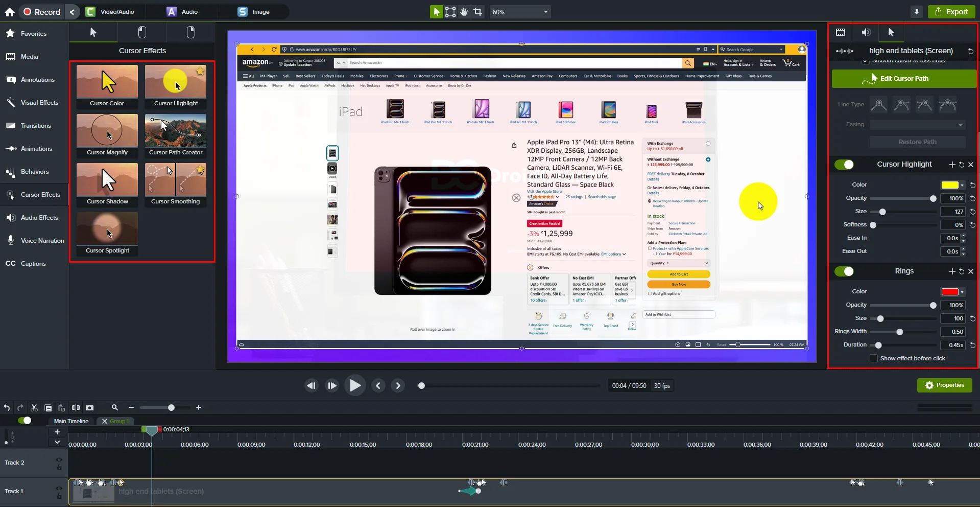This screenshot has width=980, height=507.
Task: Select the arrow Edit mode tool
Action: click(436, 12)
